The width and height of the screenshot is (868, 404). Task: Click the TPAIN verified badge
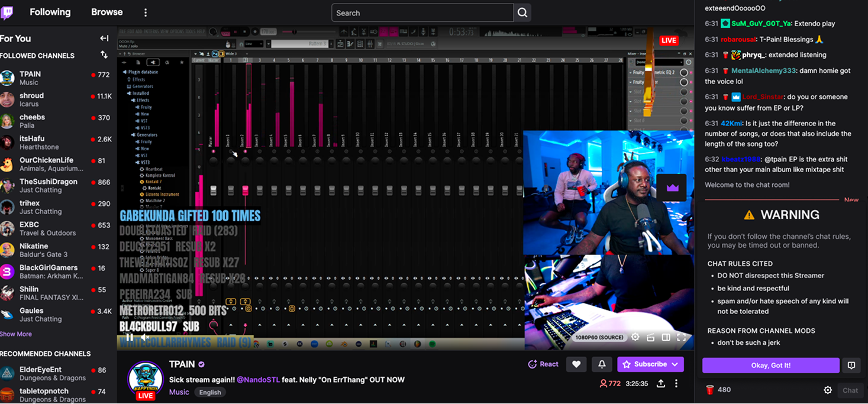202,364
